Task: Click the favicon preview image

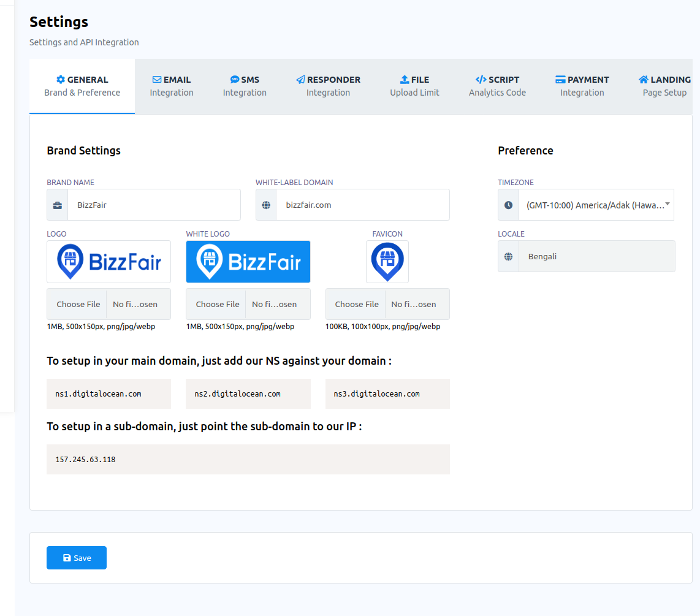Action: [387, 262]
